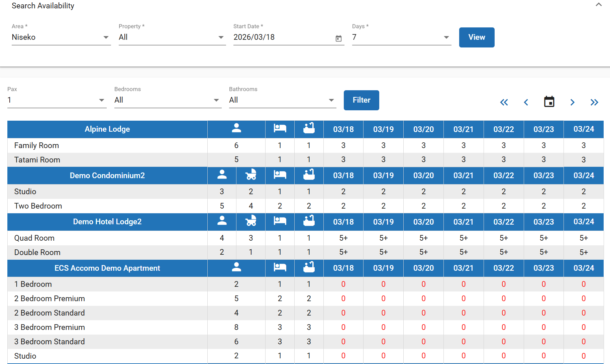
Task: Expand the Bedrooms filter dropdown
Action: (167, 100)
